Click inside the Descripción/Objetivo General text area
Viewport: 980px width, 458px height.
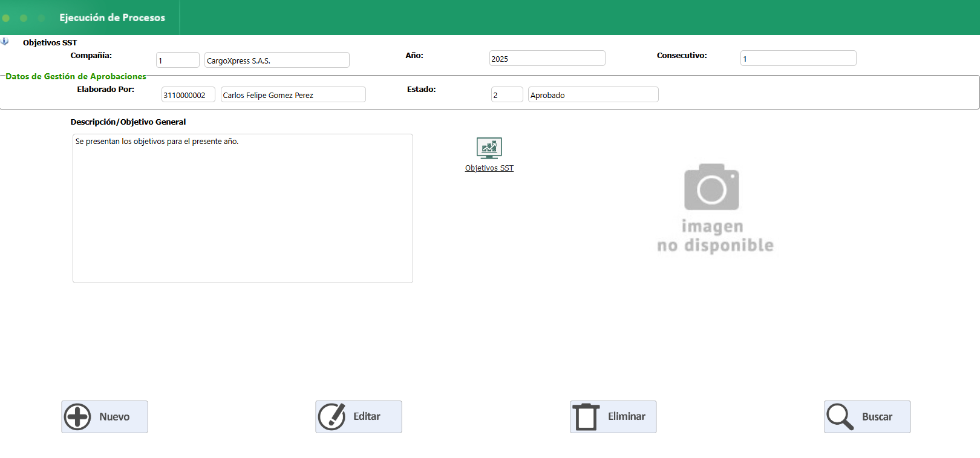243,208
